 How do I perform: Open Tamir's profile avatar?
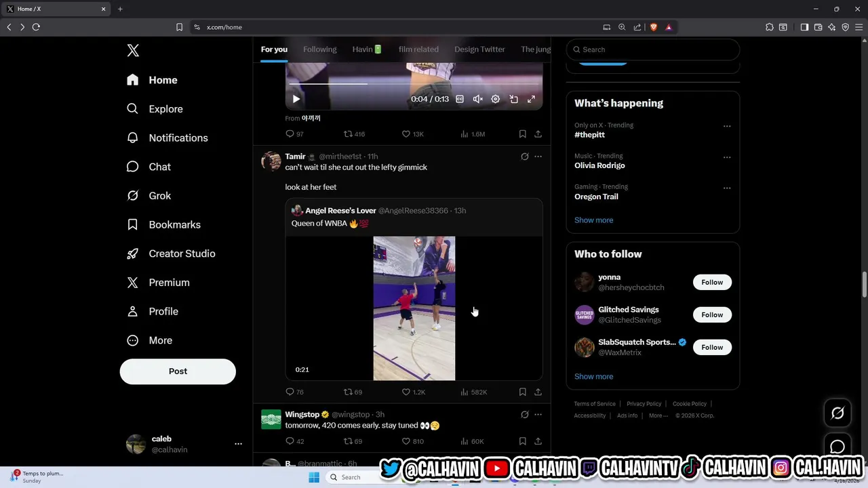tap(271, 161)
